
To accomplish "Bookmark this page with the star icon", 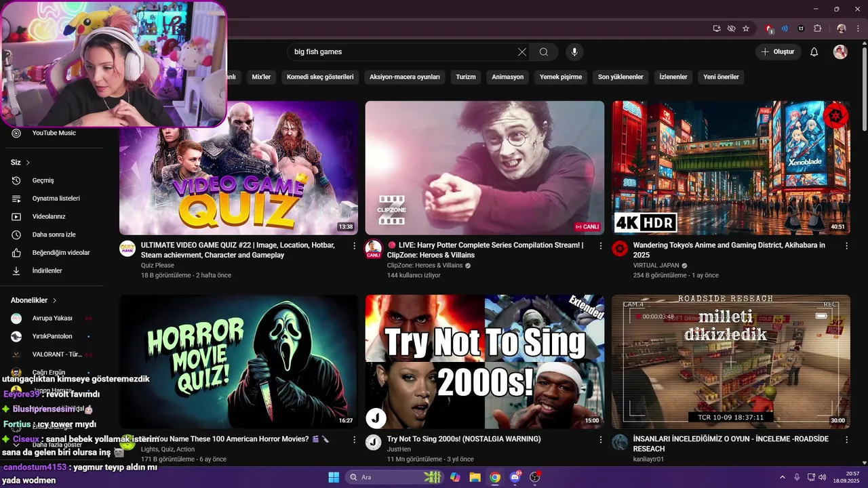I will pyautogui.click(x=746, y=28).
